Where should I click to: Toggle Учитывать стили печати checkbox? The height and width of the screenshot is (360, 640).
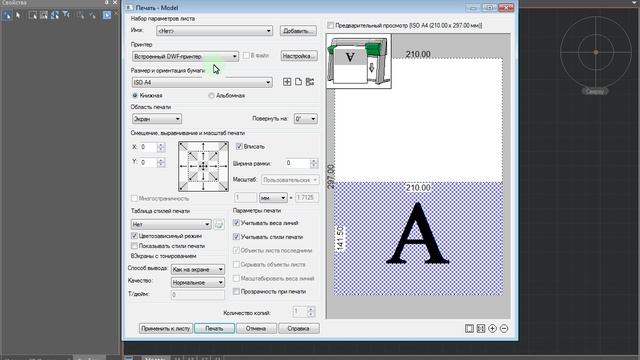pyautogui.click(x=236, y=237)
